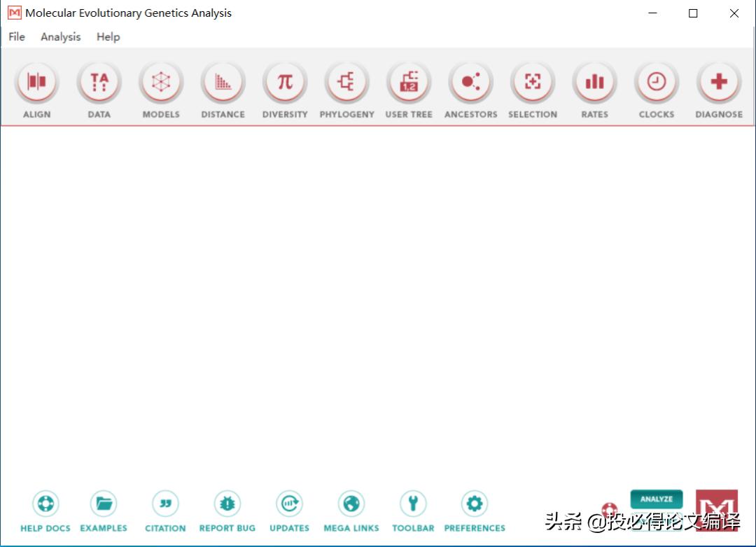Open MEGA LINKS globe icon
This screenshot has width=756, height=547.
click(x=351, y=504)
